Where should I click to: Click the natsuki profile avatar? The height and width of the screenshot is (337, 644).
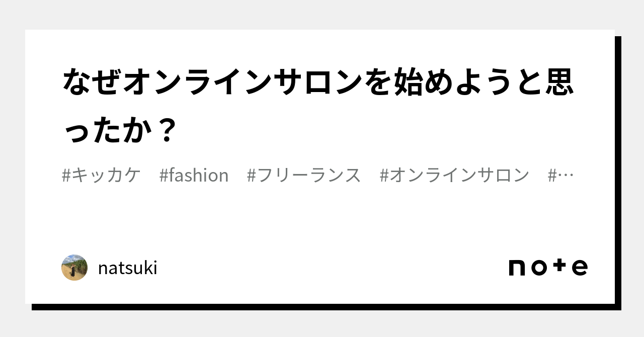[74, 268]
